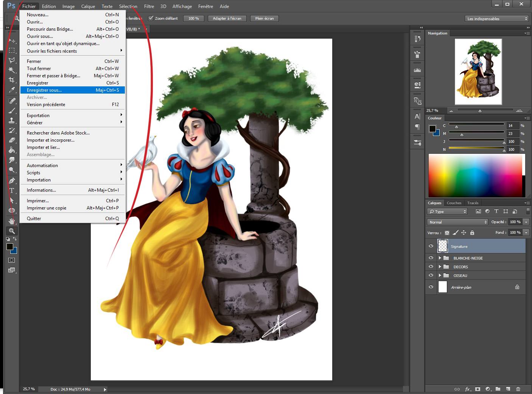Click the Adapter à l'écran button
The image size is (532, 394).
tap(227, 18)
